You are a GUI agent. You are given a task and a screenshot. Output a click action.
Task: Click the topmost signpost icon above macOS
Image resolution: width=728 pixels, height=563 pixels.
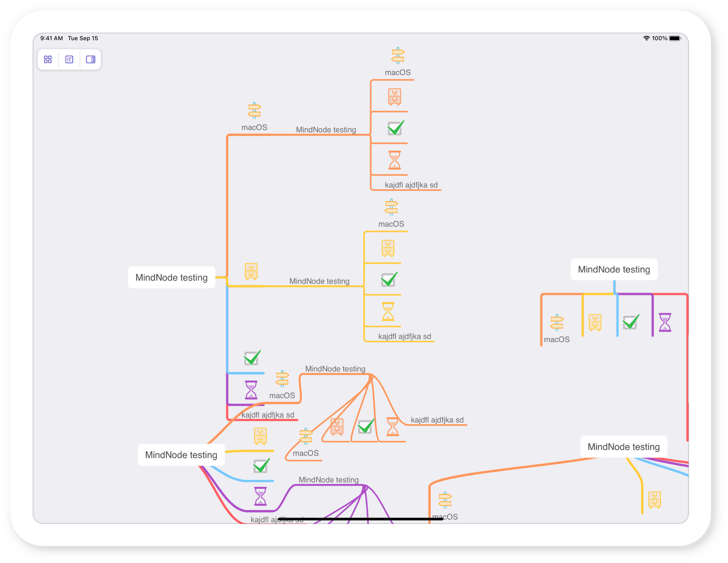398,56
